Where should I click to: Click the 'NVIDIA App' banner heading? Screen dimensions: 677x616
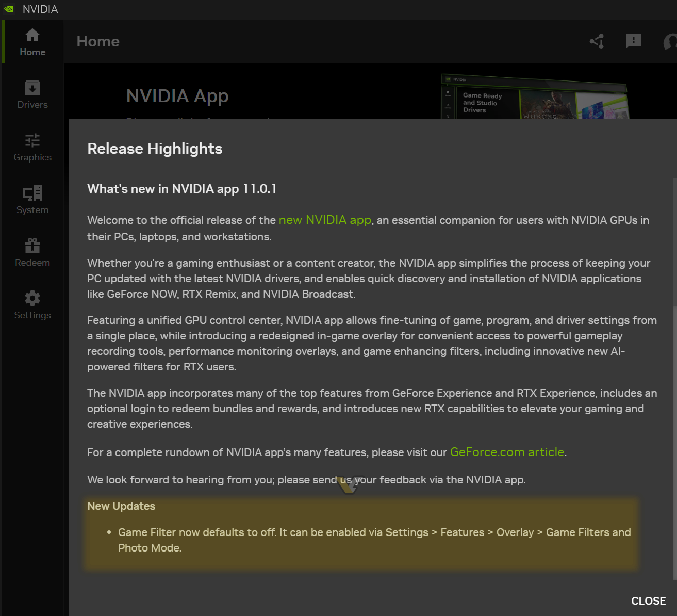177,96
